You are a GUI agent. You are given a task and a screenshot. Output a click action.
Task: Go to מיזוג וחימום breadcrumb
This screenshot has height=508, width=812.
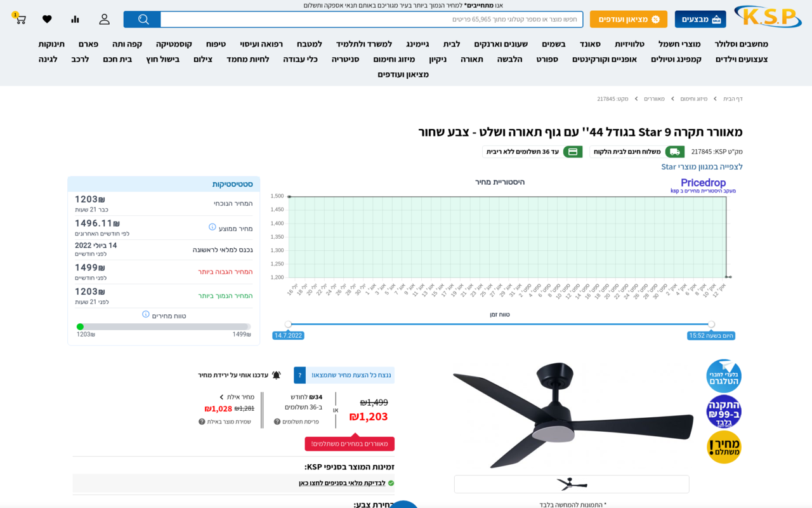coord(694,99)
